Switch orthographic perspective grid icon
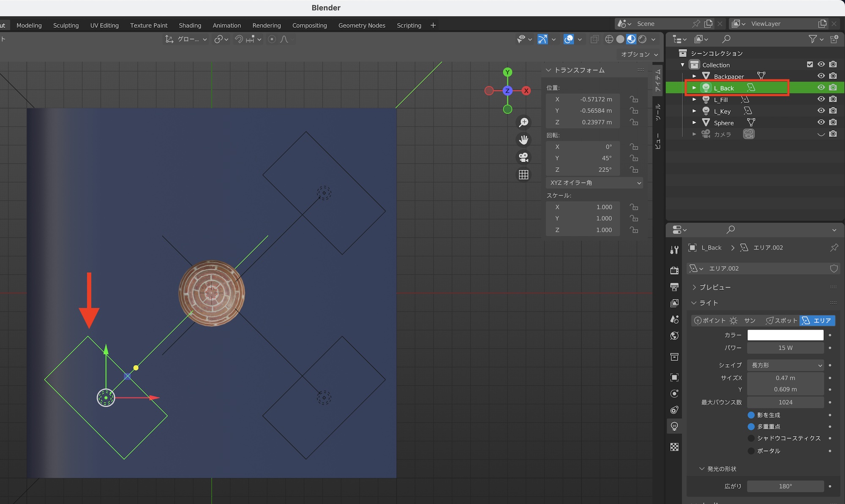The width and height of the screenshot is (845, 504). tap(523, 175)
